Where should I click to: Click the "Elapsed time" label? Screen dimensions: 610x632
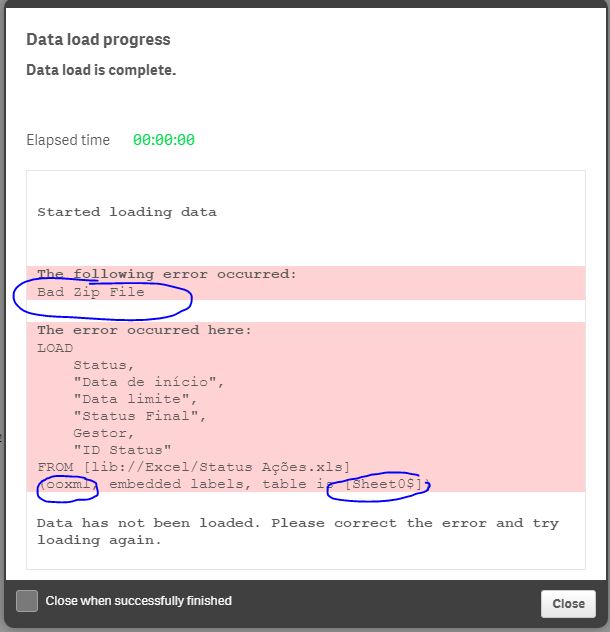68,140
